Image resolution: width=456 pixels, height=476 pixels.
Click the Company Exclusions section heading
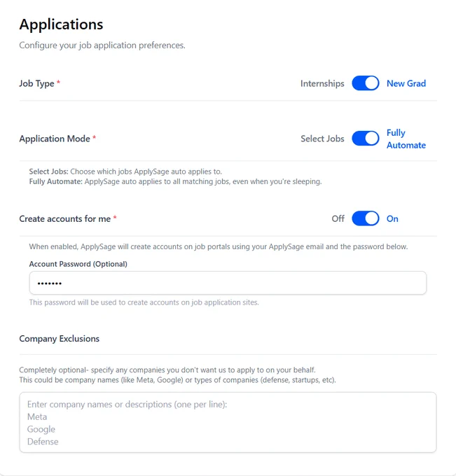(60, 339)
